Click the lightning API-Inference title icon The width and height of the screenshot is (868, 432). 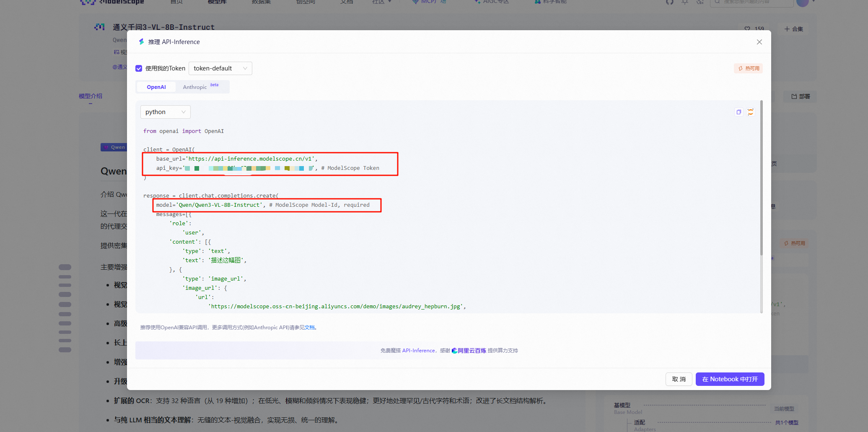tap(141, 42)
